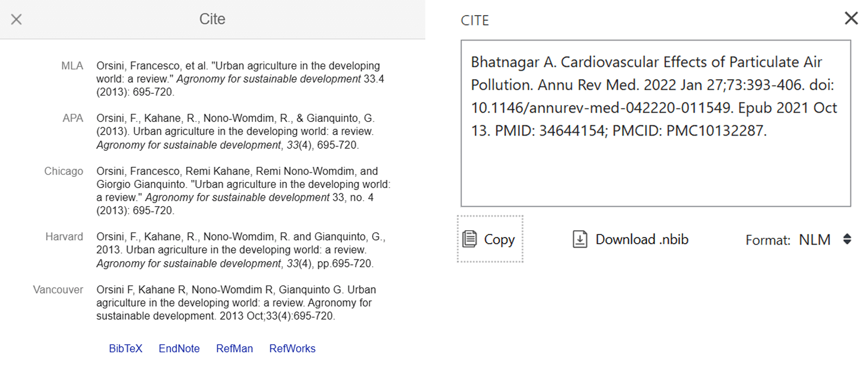
Task: Close the Google Scholar Cite dialog
Action: (16, 20)
